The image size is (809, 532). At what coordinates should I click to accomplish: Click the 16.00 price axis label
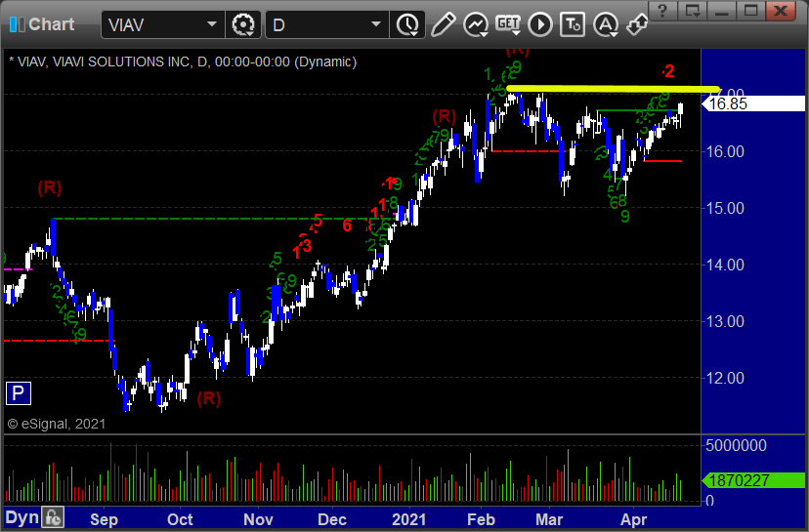coord(725,151)
